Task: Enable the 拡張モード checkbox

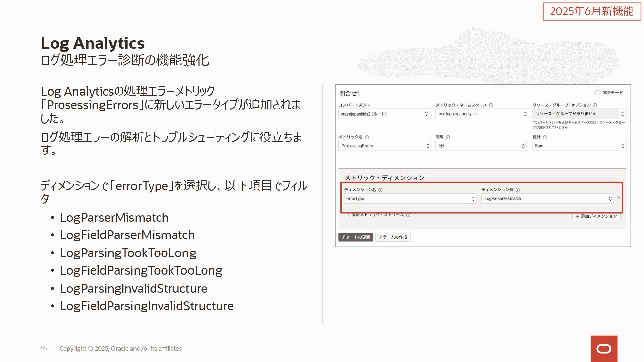Action: pyautogui.click(x=597, y=93)
